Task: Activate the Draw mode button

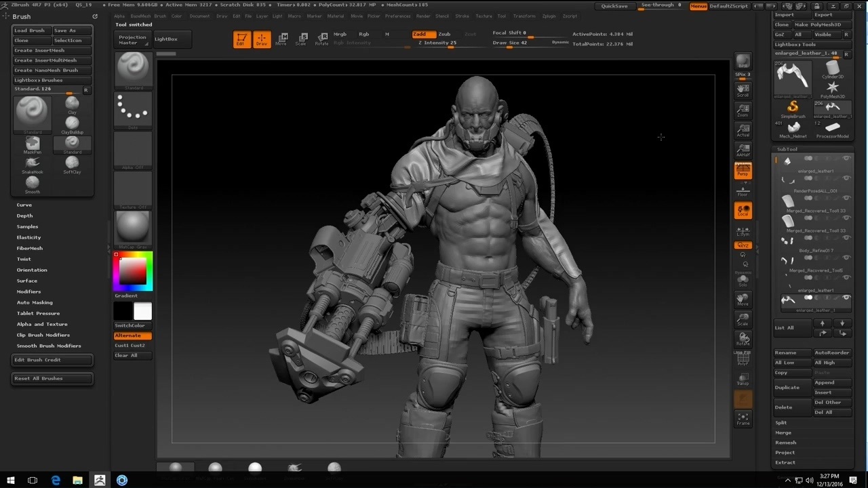Action: (x=261, y=39)
